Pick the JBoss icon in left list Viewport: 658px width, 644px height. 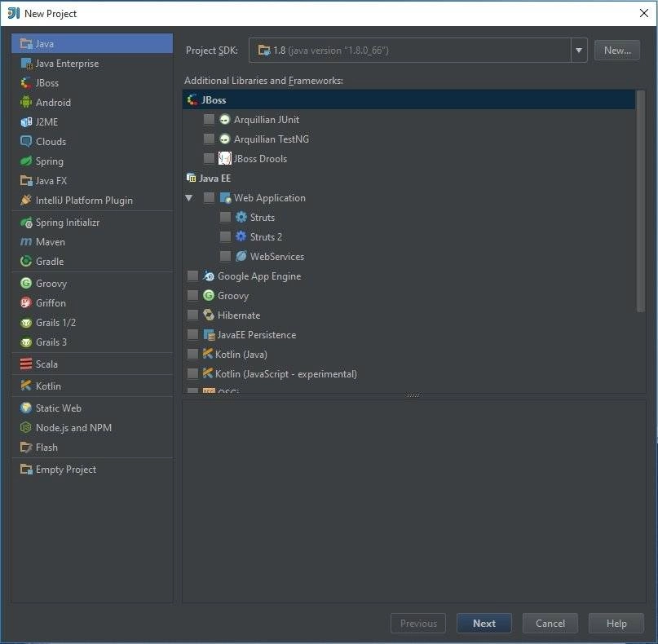(x=26, y=82)
